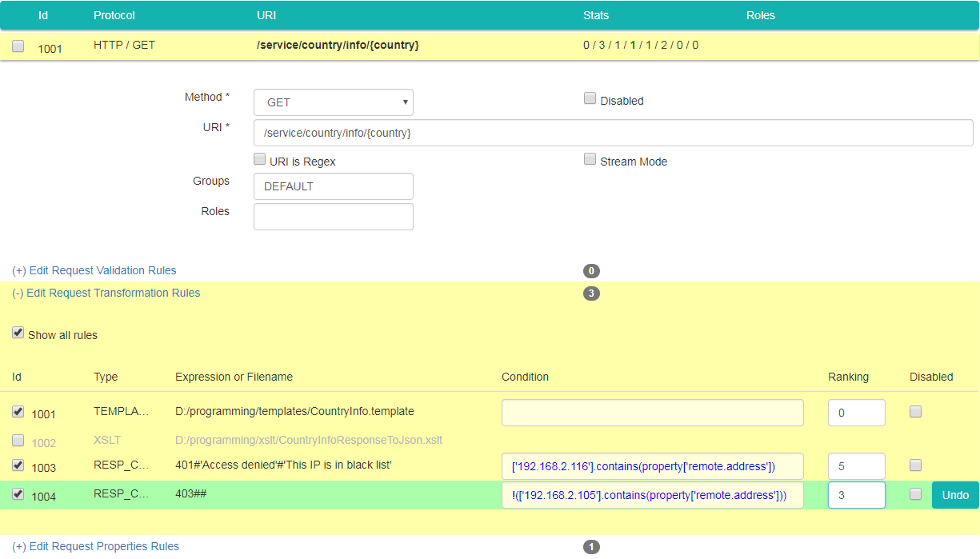Click the empty Roles input field
This screenshot has width=980, height=559.
coord(333,217)
